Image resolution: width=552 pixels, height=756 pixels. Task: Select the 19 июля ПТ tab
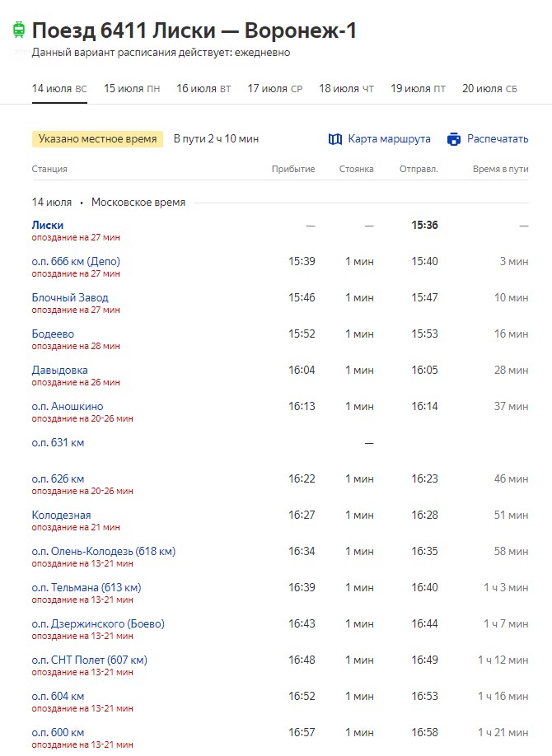click(x=418, y=89)
